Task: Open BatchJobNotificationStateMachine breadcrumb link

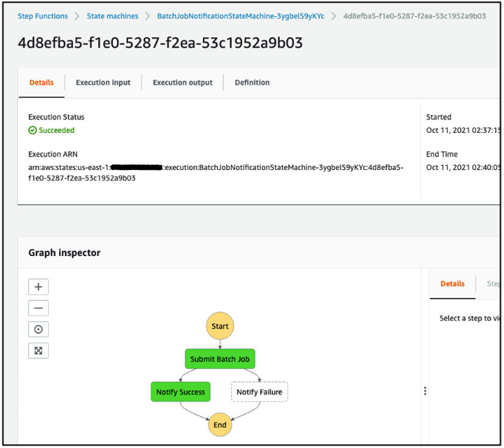Action: pyautogui.click(x=241, y=16)
